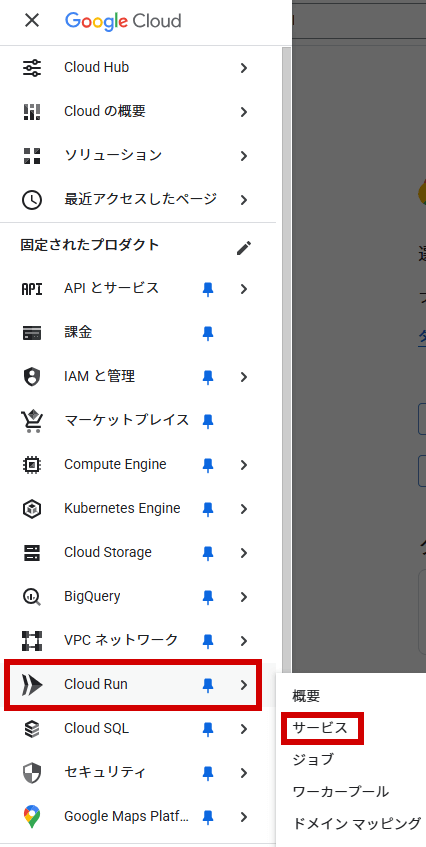Image resolution: width=426 pixels, height=847 pixels.
Task: Expand Cloud の概要 submenu chevron
Action: [244, 112]
